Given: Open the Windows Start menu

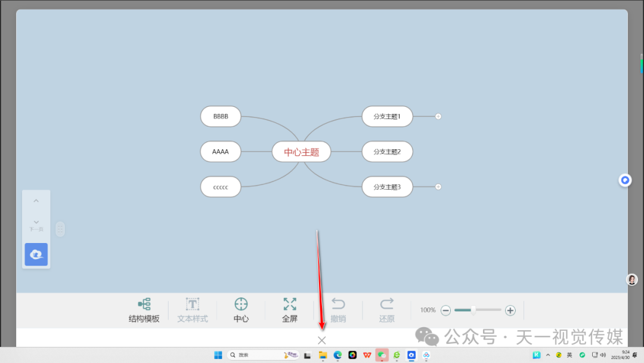Looking at the screenshot, I should [218, 355].
